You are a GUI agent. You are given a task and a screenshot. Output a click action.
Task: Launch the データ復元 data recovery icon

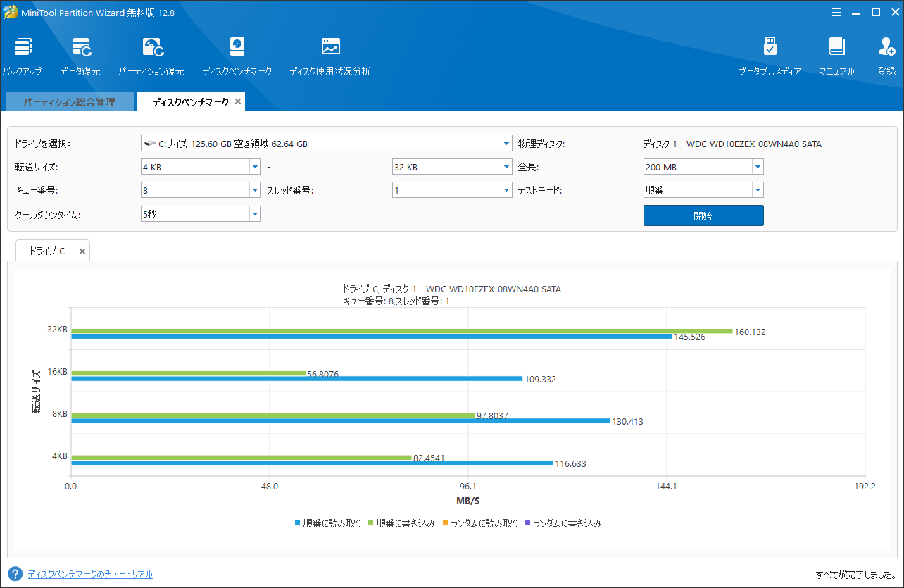coord(80,47)
